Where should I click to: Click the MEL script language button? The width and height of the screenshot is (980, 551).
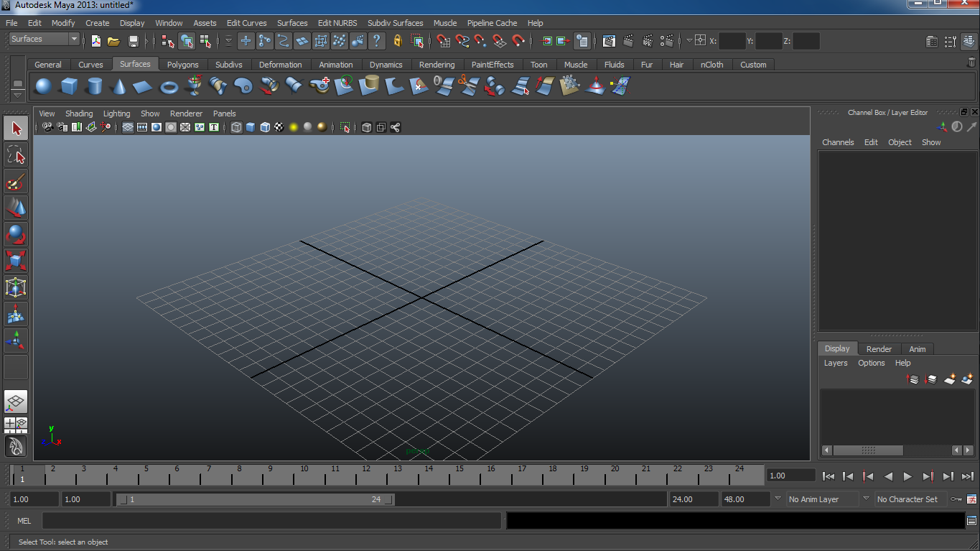tap(24, 521)
